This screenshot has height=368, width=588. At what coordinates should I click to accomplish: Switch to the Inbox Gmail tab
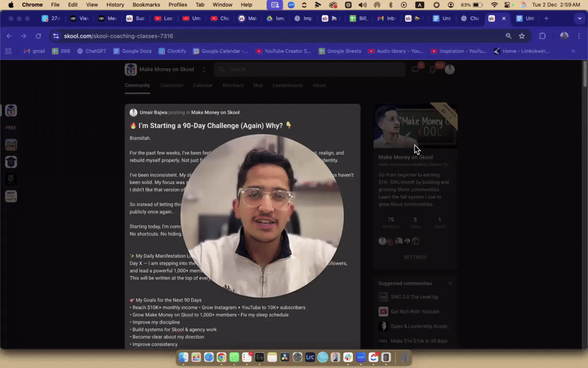[x=386, y=18]
